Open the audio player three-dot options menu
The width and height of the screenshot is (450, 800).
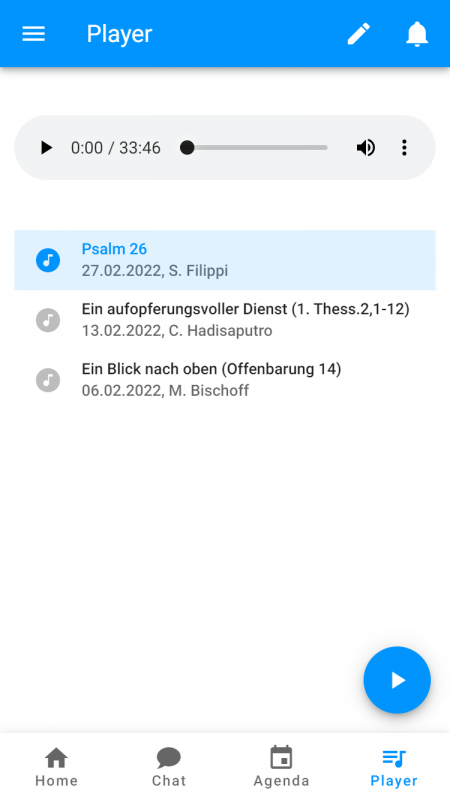click(404, 148)
